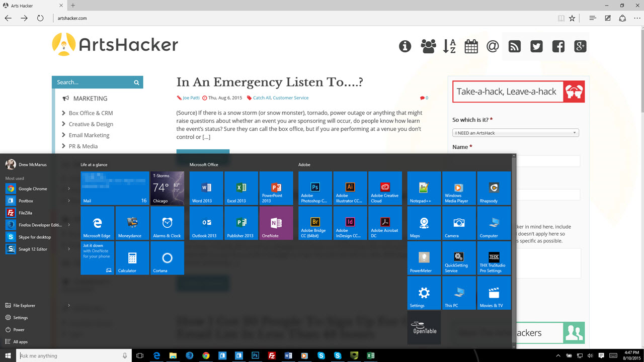Open the Adobe Bridge CC tile
The width and height of the screenshot is (644, 362).
[x=315, y=223]
